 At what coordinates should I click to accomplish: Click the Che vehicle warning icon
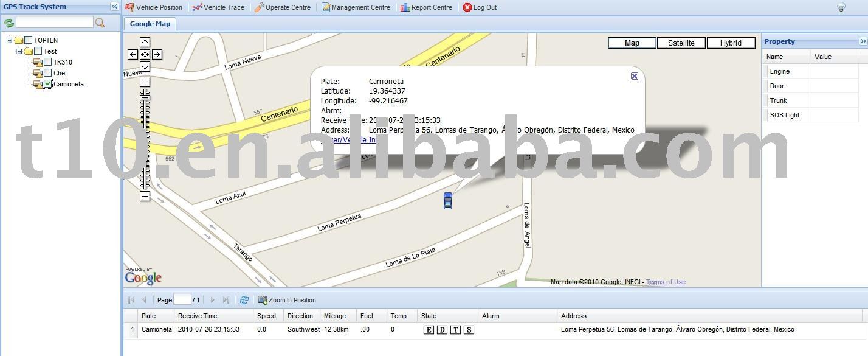coord(38,73)
